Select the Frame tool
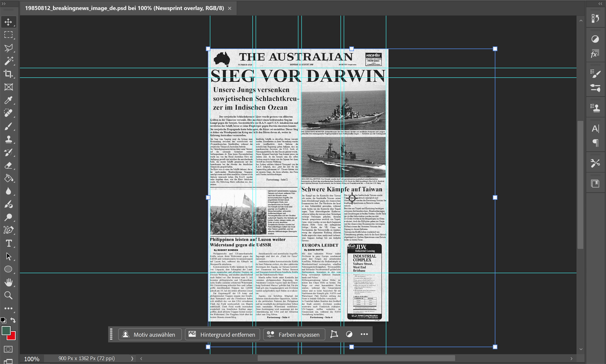 coord(8,87)
